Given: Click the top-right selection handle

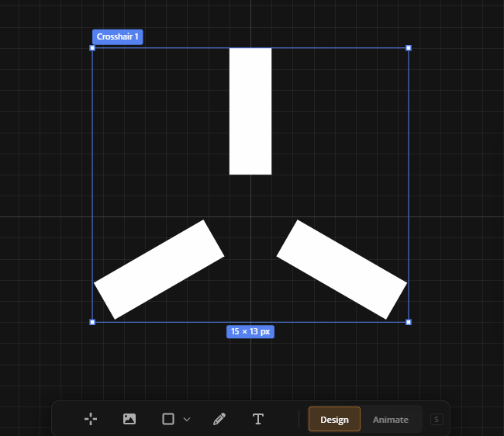Looking at the screenshot, I should (x=409, y=48).
